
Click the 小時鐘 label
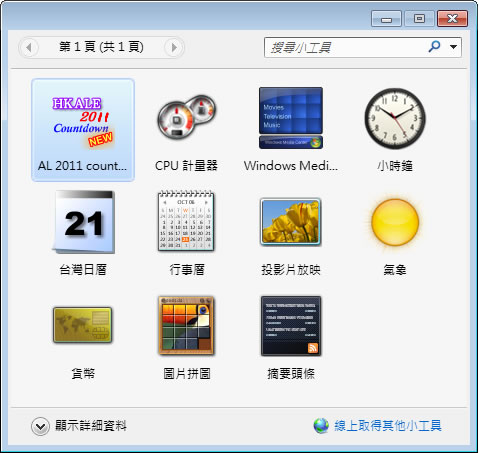click(395, 166)
